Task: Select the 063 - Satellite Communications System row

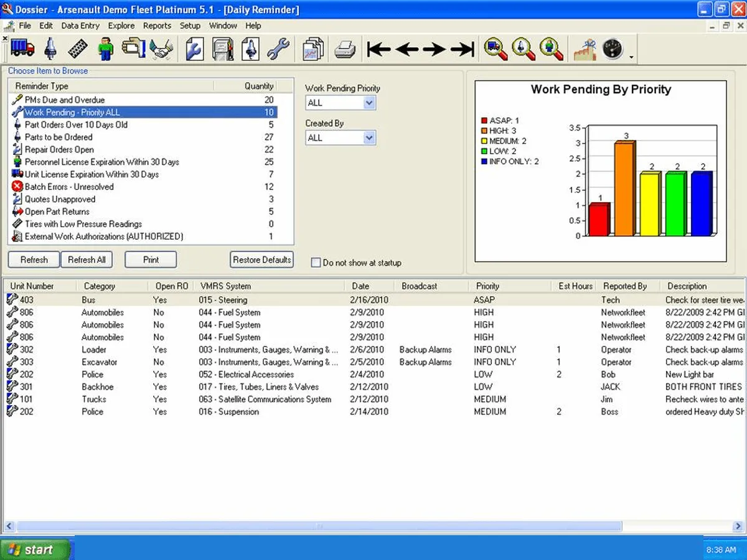Action: pos(374,399)
